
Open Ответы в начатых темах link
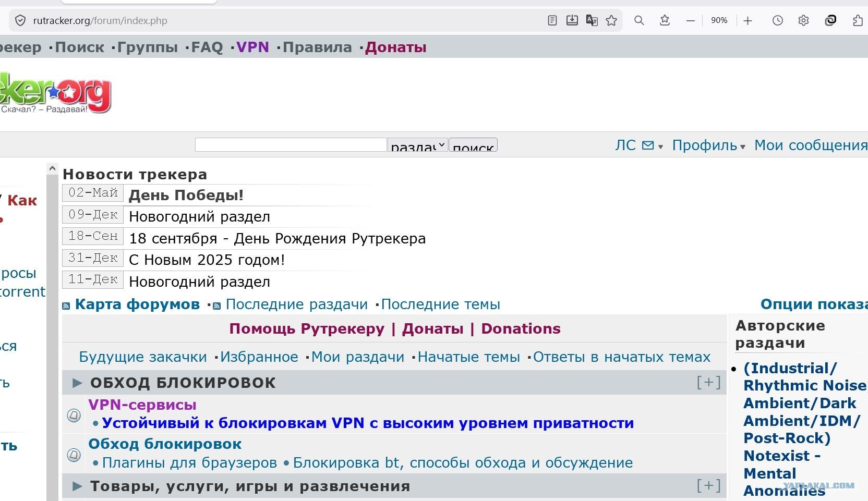[x=622, y=357]
